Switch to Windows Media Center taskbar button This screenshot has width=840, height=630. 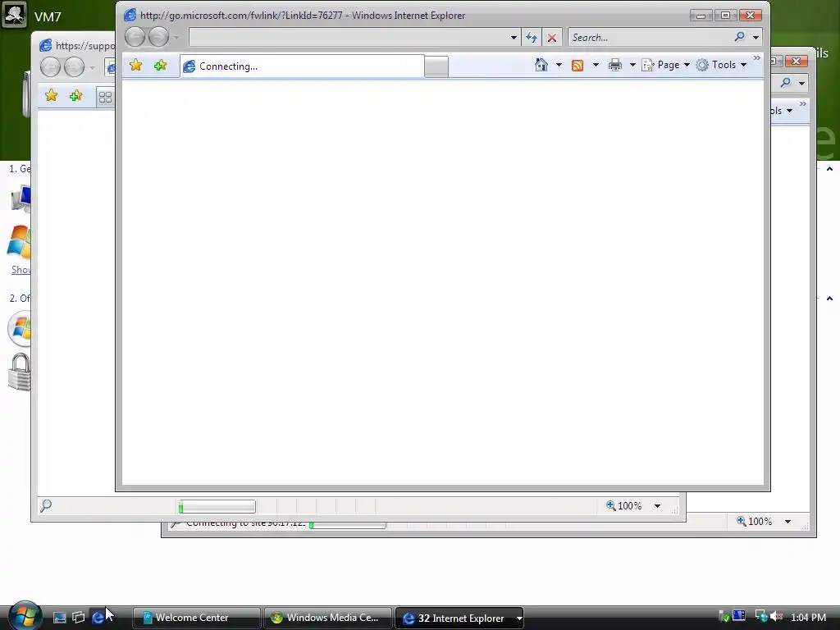(x=327, y=618)
